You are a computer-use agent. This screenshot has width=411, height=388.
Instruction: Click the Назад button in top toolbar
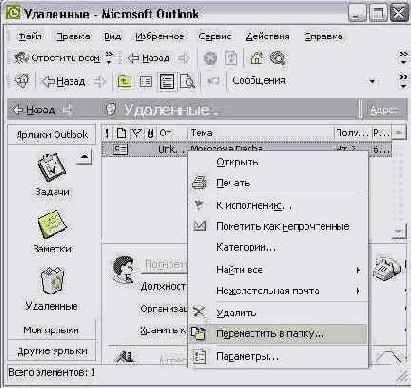coord(149,58)
